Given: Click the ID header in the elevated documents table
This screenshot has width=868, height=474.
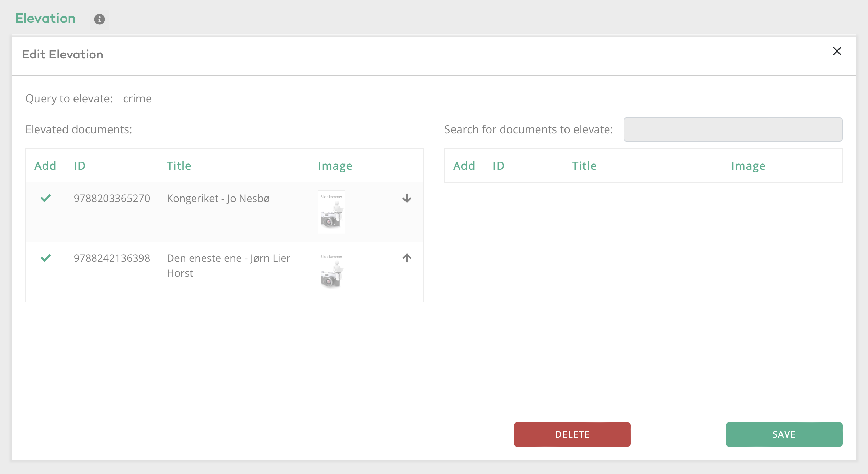Looking at the screenshot, I should point(80,166).
